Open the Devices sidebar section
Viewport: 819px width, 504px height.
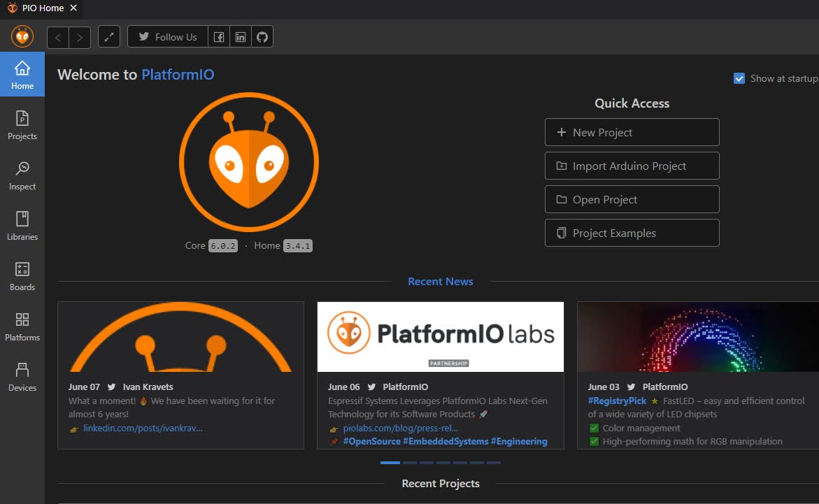[22, 377]
